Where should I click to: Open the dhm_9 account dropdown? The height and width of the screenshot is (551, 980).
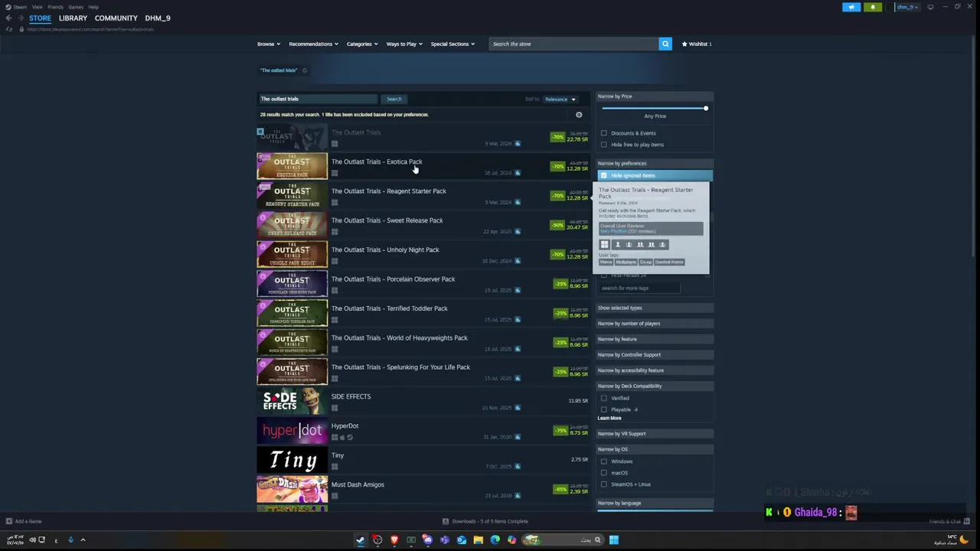click(907, 7)
